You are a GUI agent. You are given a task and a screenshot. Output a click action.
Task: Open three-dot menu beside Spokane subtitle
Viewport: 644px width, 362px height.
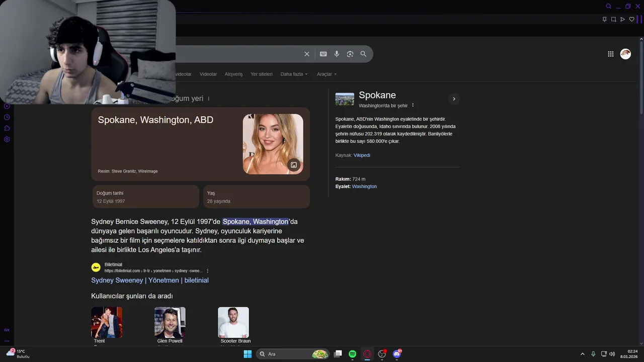(x=413, y=105)
